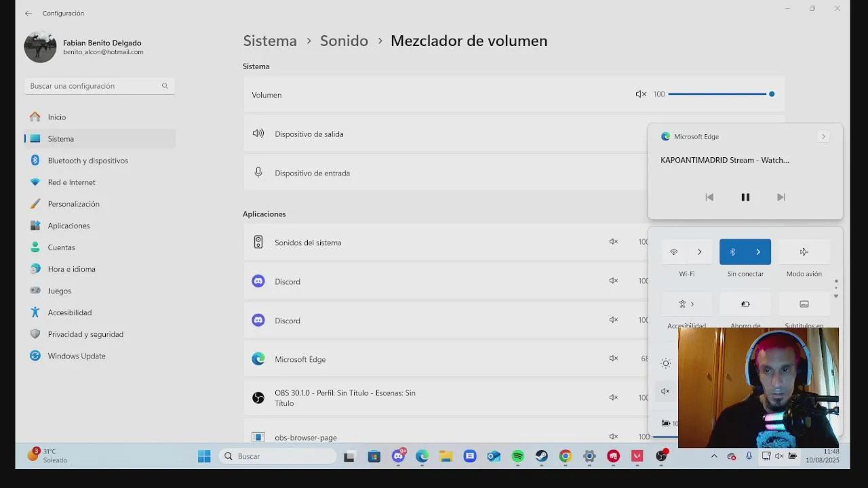868x488 pixels.
Task: Show hidden system tray icons
Action: click(x=714, y=456)
